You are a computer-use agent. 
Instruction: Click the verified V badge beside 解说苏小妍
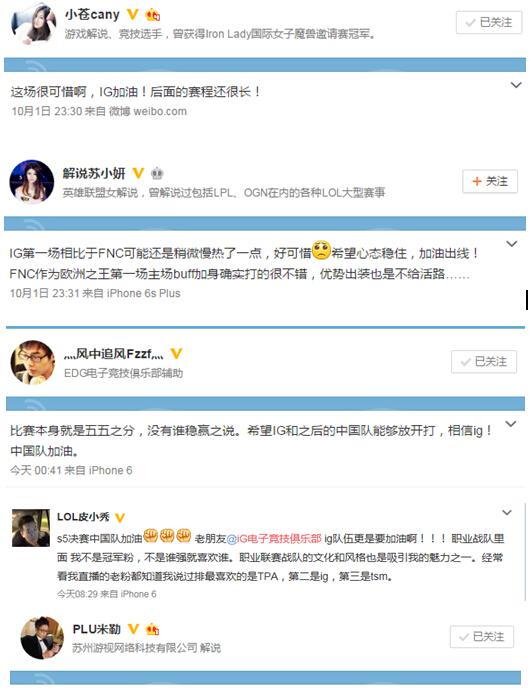click(x=138, y=173)
